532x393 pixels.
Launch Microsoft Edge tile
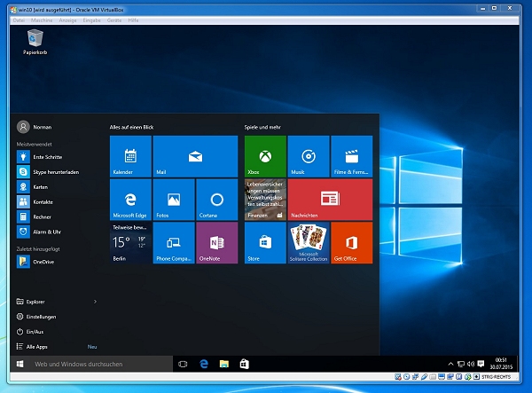(x=130, y=200)
